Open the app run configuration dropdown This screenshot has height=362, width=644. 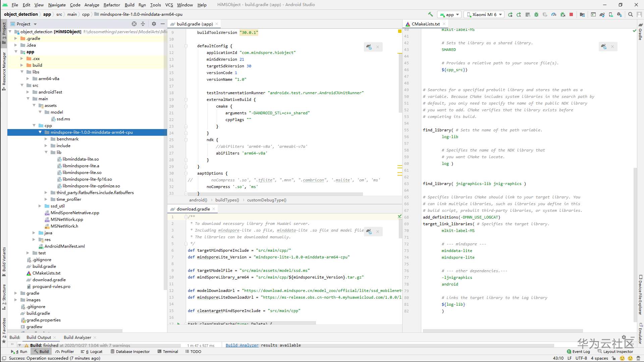[449, 14]
